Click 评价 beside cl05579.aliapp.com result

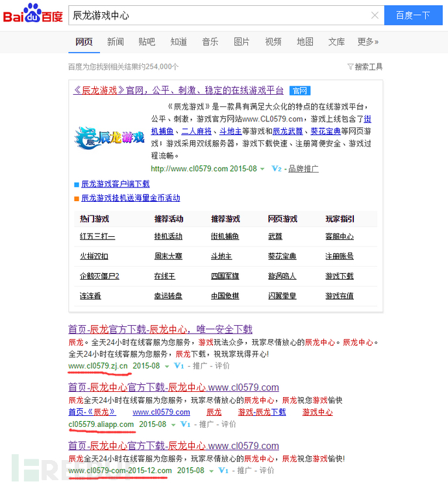pos(229,424)
